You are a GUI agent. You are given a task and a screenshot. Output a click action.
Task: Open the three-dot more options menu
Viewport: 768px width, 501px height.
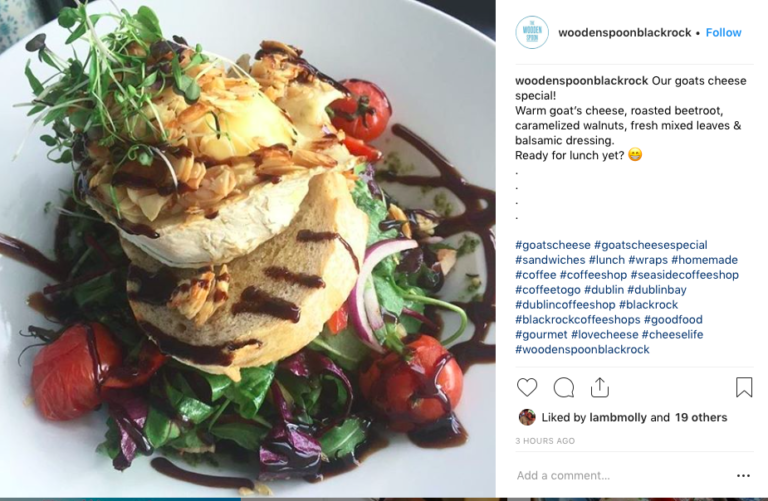pyautogui.click(x=743, y=476)
